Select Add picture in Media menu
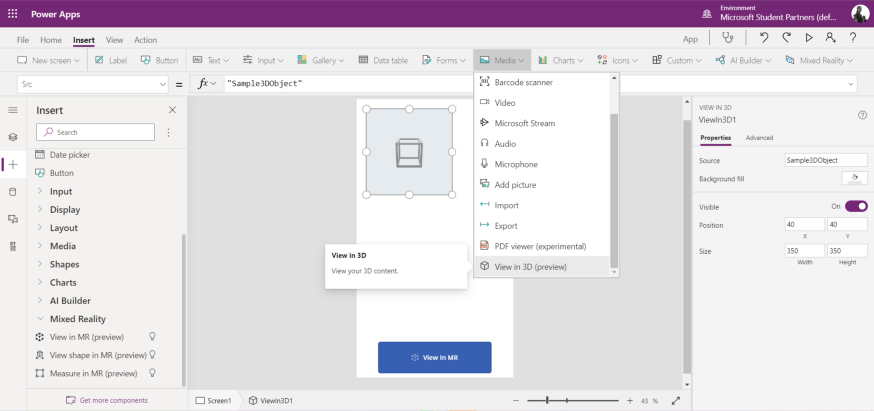 click(542, 185)
